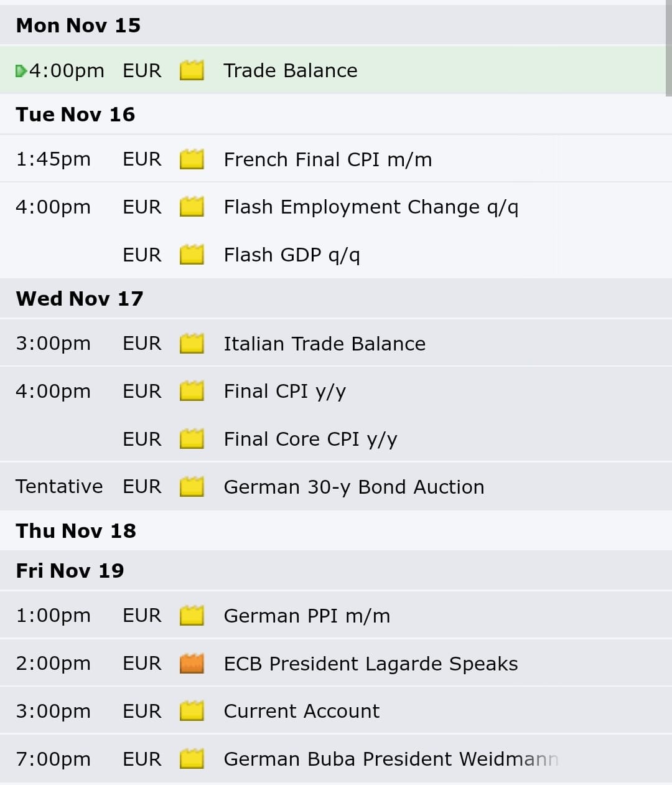Click the Thu Nov 18 date header
The image size is (672, 785).
pos(76,531)
